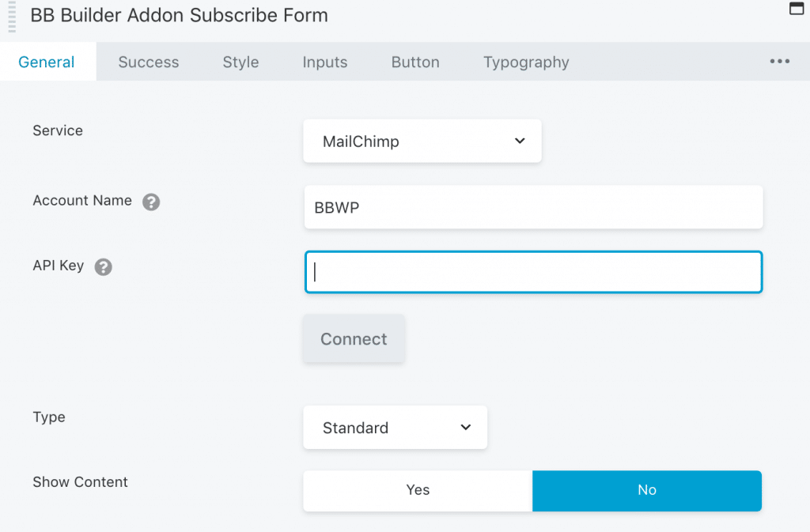Select the General tab
This screenshot has width=810, height=532.
point(47,62)
